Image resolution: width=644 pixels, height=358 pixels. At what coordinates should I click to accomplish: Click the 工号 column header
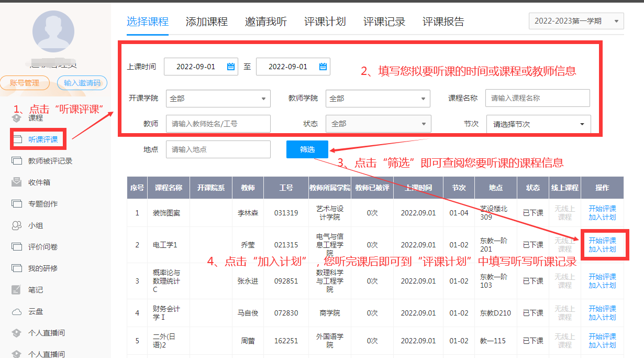(286, 188)
